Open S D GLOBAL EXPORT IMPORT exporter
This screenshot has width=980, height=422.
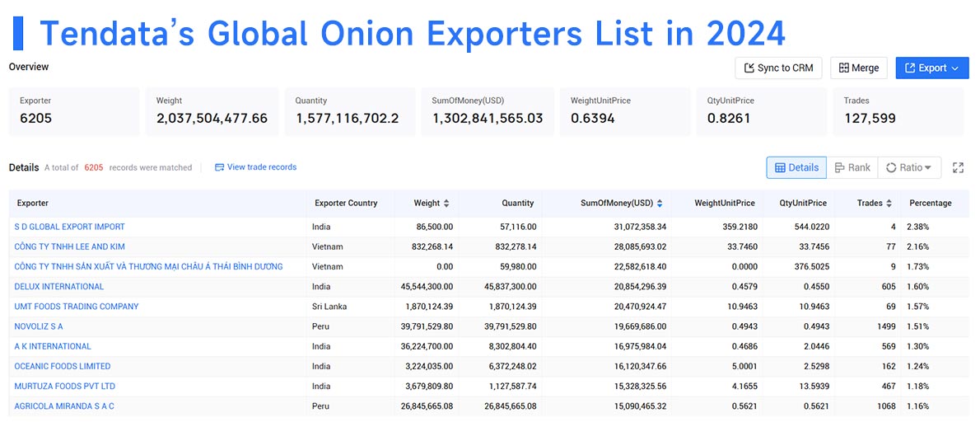point(69,227)
